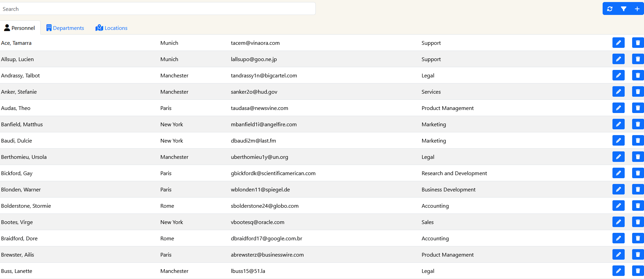Click the plus icon to add an entry

637,9
